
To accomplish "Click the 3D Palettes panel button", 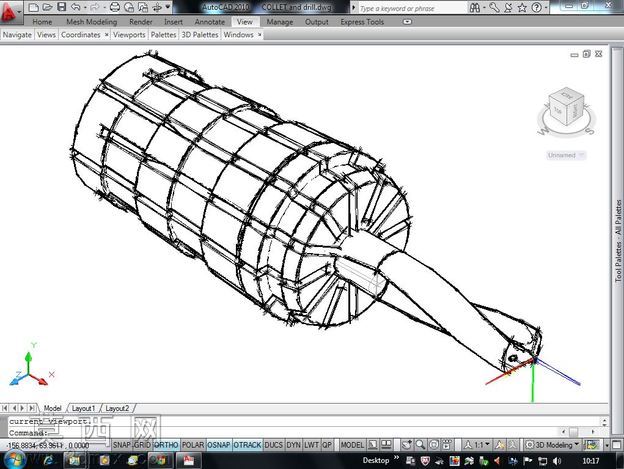I will [200, 35].
